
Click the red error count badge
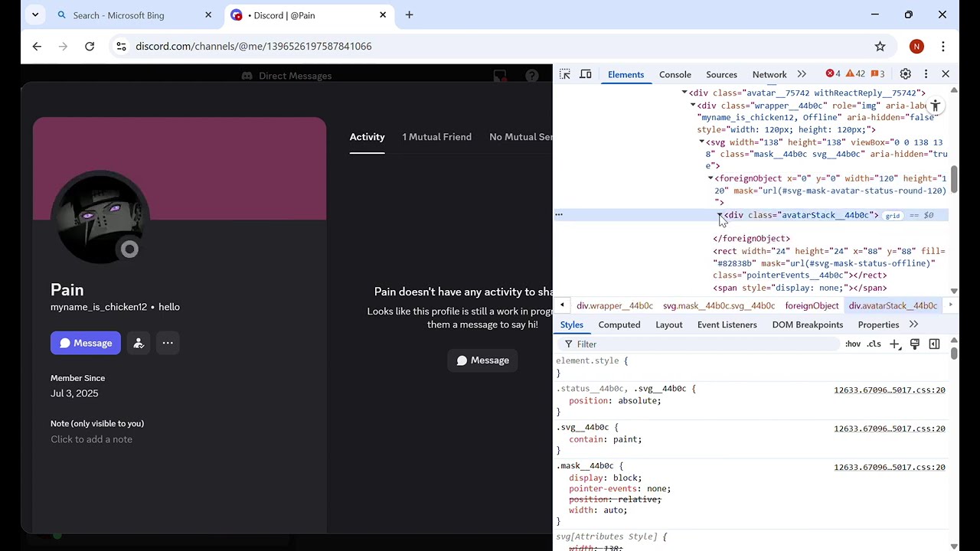833,74
